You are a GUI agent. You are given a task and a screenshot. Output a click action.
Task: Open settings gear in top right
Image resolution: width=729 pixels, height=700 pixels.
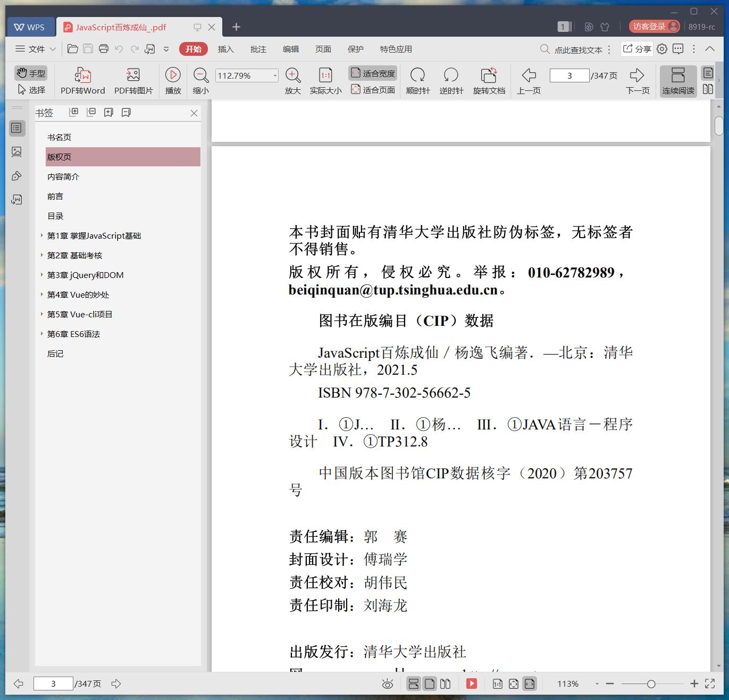(x=662, y=49)
